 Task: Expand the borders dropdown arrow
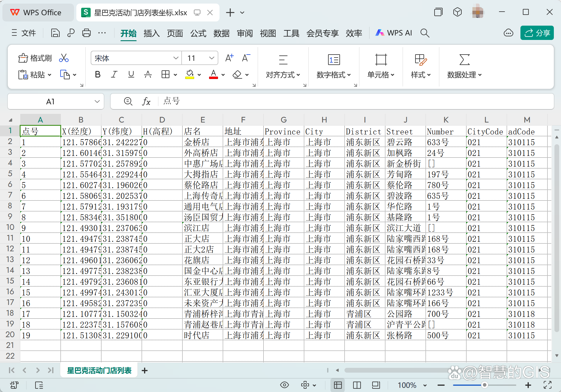click(x=175, y=75)
